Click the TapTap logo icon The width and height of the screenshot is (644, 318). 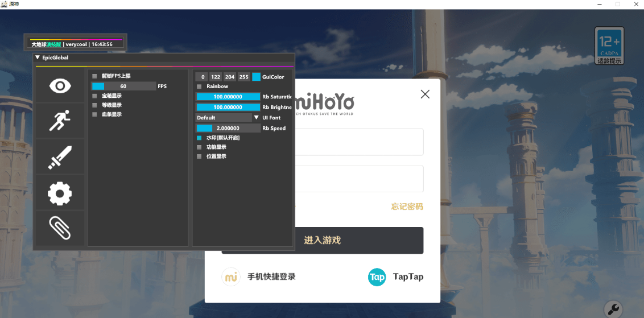(x=377, y=277)
